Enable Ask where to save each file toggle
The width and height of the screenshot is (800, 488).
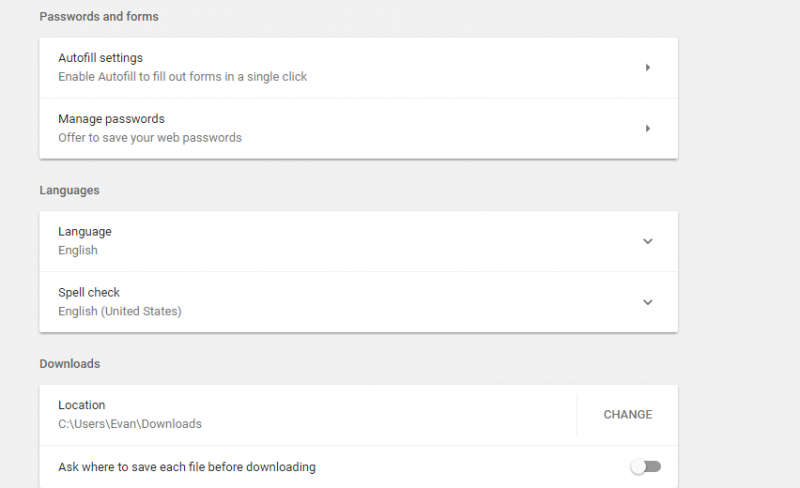coord(646,467)
